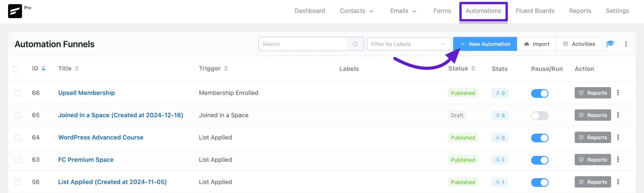
Task: Click subscriber stats badge for row 56
Action: tap(500, 182)
